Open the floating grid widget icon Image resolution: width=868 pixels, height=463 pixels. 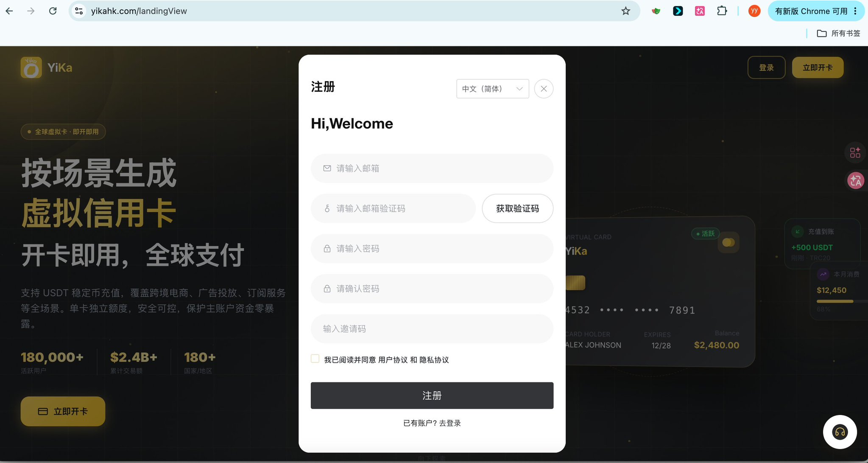pos(855,152)
